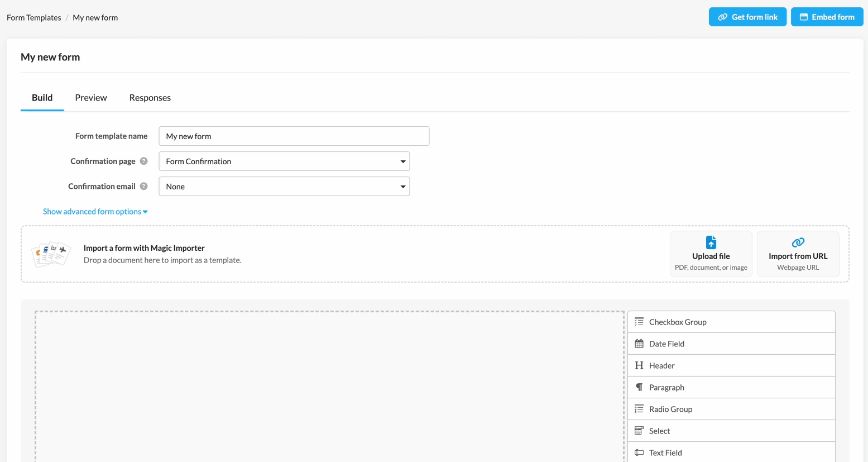Viewport: 868px width, 462px height.
Task: Click the Select field icon
Action: pos(639,431)
